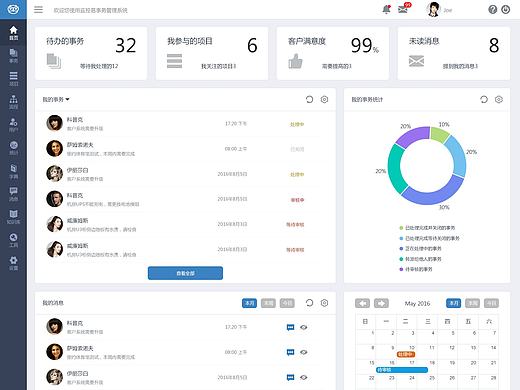
Task: Click the eye logo at top-left corner
Action: point(13,9)
